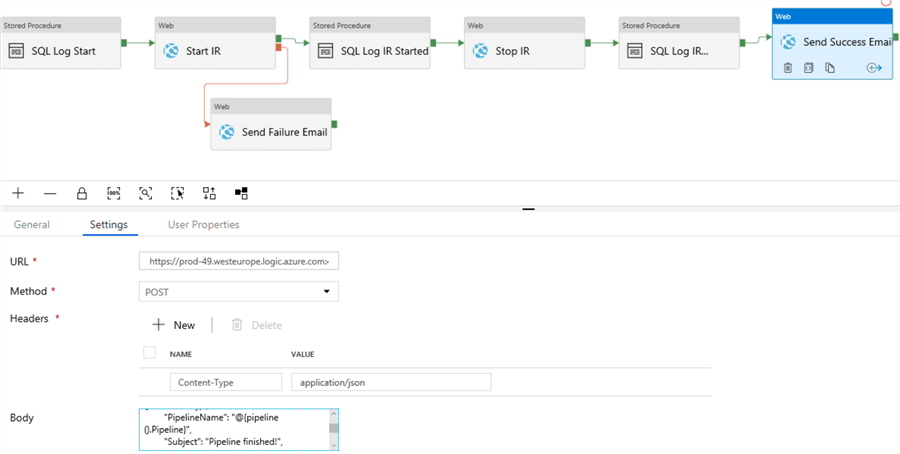Select the Send Failure Email activity
Screen dimensions: 900x454
270,132
